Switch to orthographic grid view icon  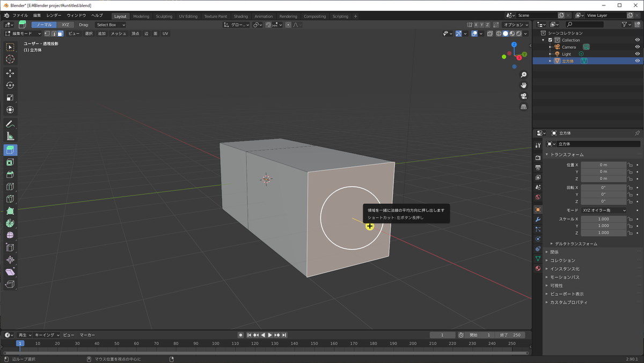(x=524, y=107)
